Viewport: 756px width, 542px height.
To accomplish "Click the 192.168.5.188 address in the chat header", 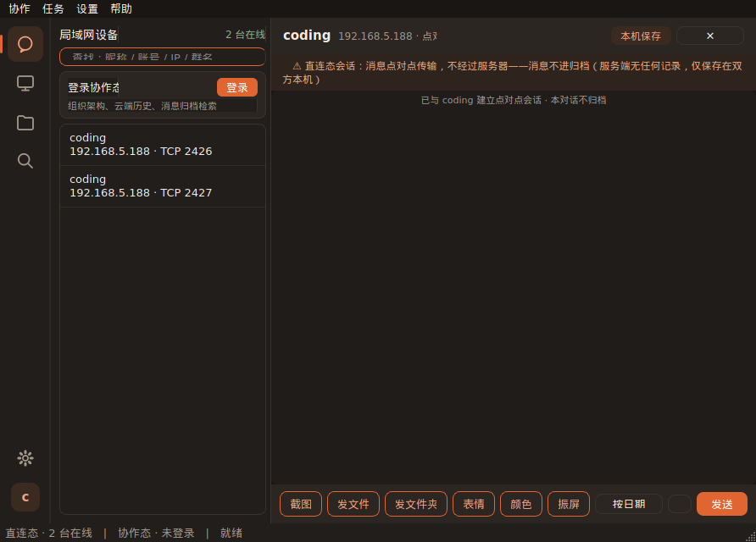I will point(375,36).
